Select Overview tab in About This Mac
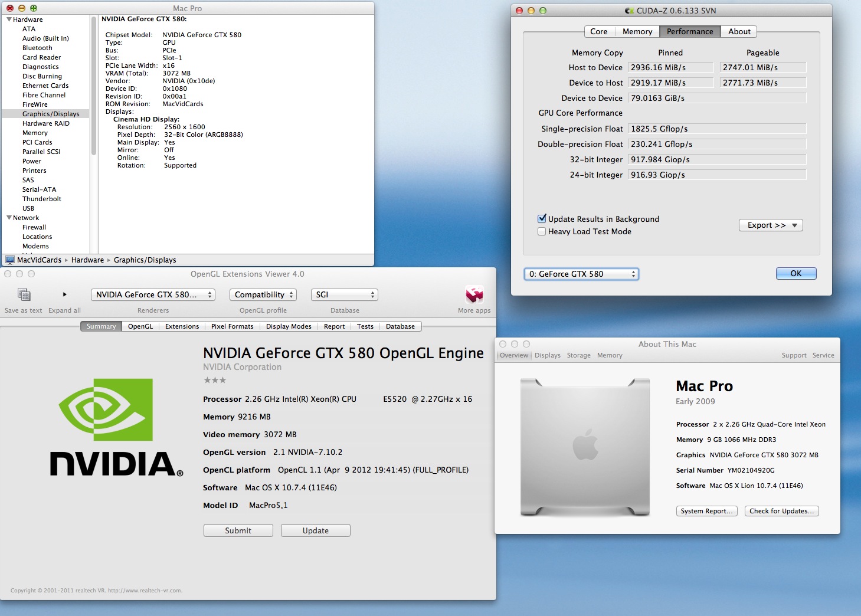This screenshot has height=616, width=861. pyautogui.click(x=514, y=355)
